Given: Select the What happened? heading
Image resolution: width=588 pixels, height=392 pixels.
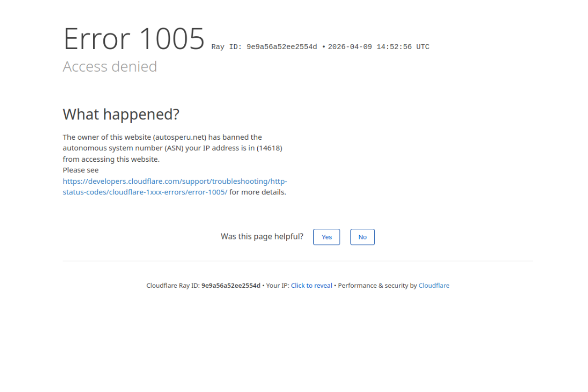Looking at the screenshot, I should click(121, 114).
